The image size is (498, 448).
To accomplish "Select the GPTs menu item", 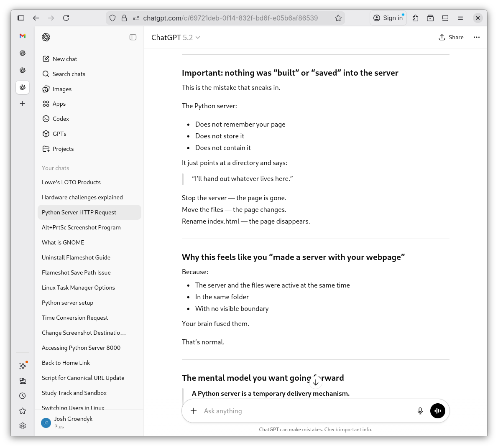I will coord(59,134).
